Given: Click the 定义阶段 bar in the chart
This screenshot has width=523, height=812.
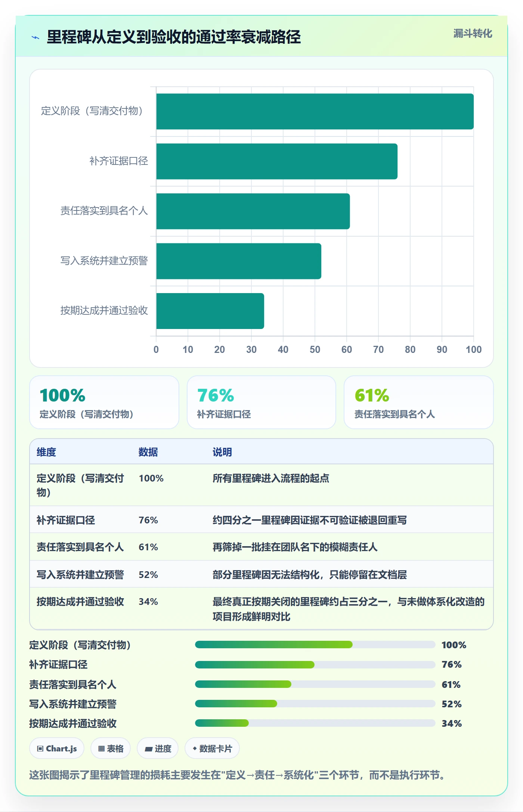Looking at the screenshot, I should pos(315,111).
